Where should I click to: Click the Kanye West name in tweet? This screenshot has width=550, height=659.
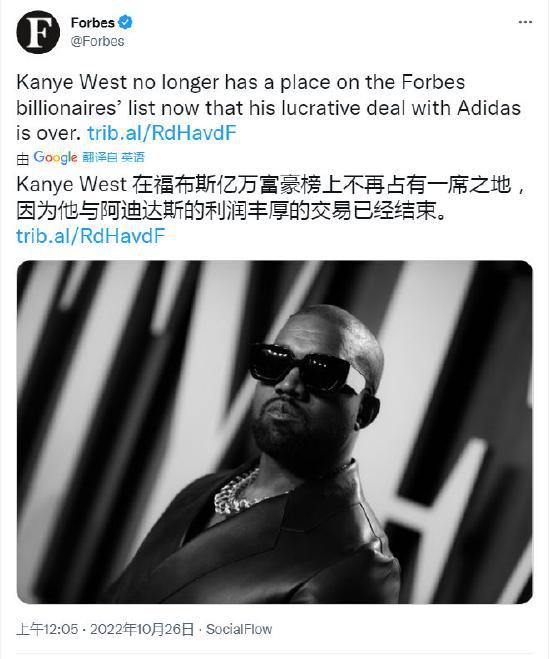pyautogui.click(x=71, y=82)
